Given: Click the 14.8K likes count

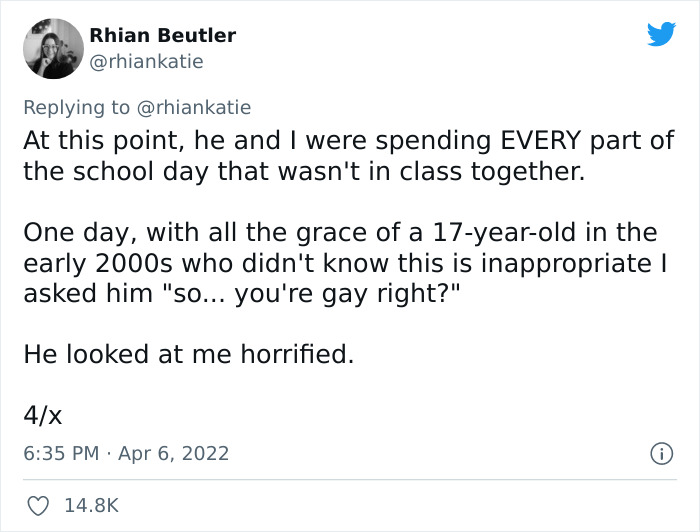Looking at the screenshot, I should coord(92,506).
